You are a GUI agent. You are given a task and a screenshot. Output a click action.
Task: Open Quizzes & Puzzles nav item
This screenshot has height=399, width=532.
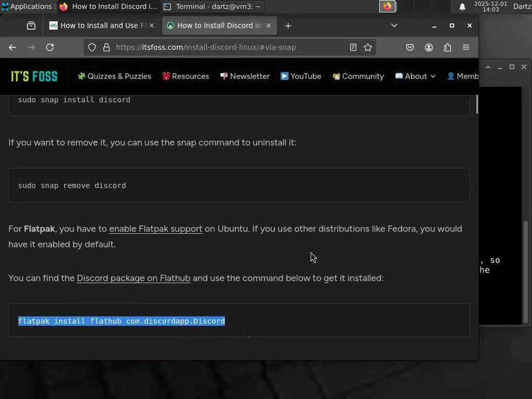point(114,76)
